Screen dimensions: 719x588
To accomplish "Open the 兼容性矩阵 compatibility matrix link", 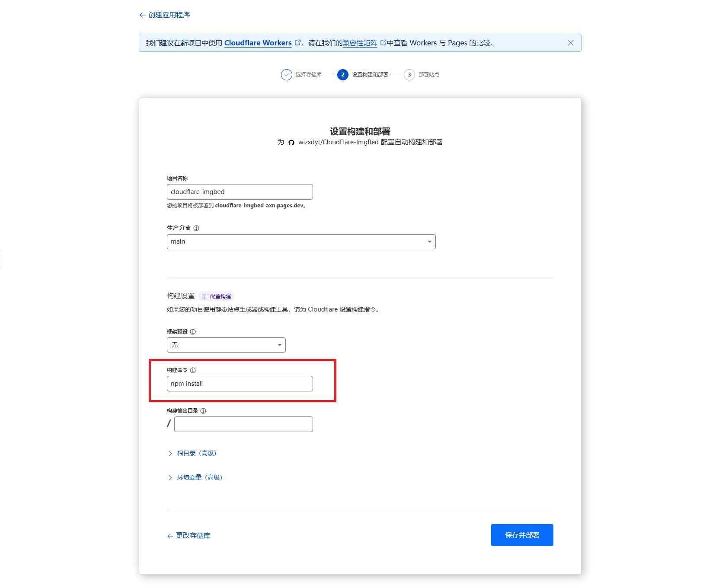I will coord(360,43).
